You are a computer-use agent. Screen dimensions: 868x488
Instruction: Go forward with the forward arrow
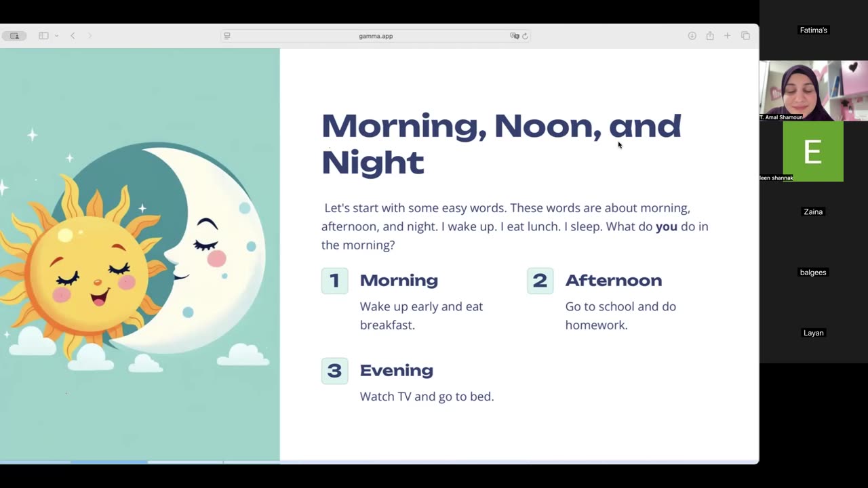[90, 36]
